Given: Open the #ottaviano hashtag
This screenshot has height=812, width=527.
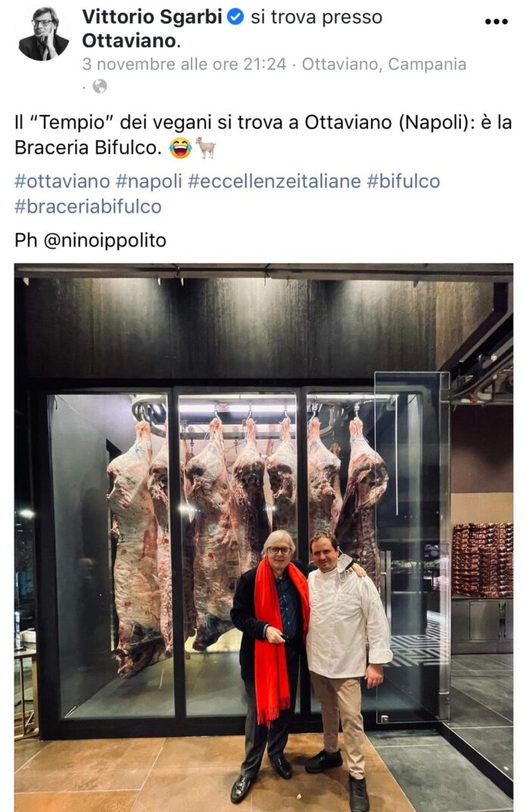Looking at the screenshot, I should point(62,182).
